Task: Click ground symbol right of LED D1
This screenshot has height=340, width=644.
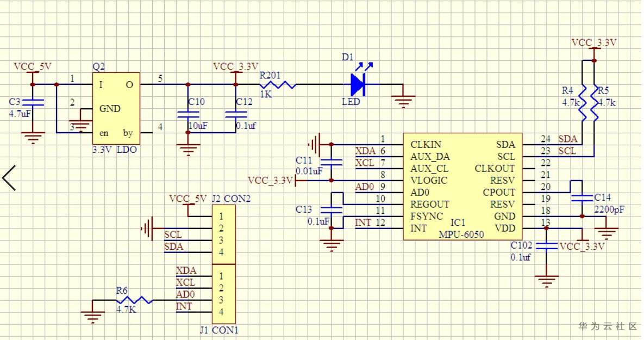Action: [x=403, y=102]
